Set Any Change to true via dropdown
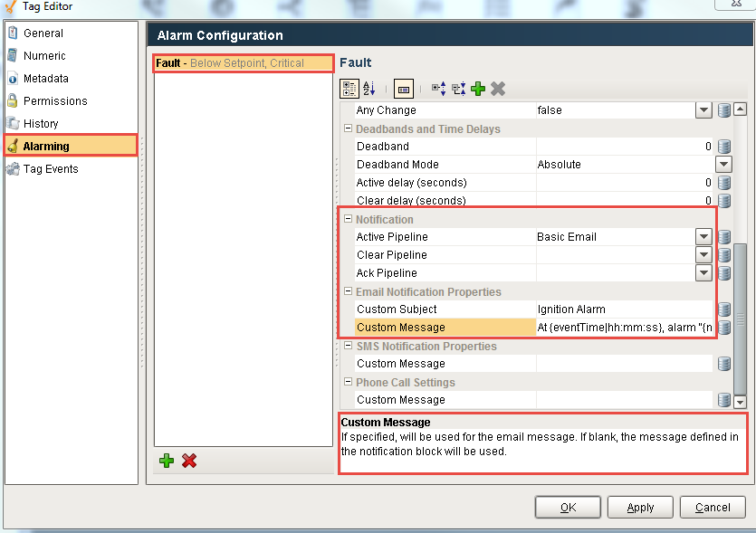Viewport: 756px width, 533px height. 703,109
